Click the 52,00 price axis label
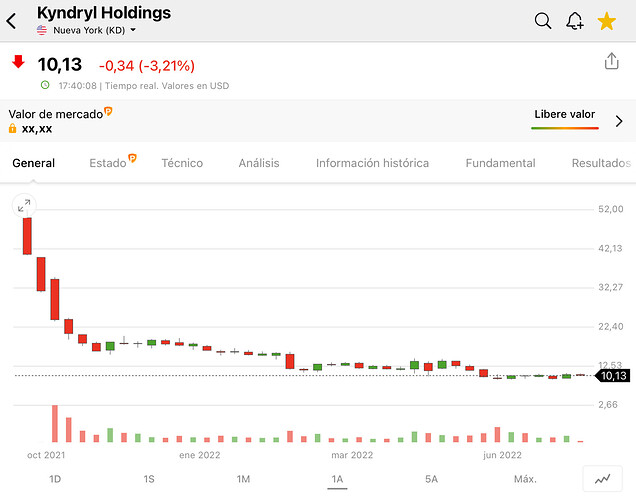The width and height of the screenshot is (636, 500). coord(611,209)
